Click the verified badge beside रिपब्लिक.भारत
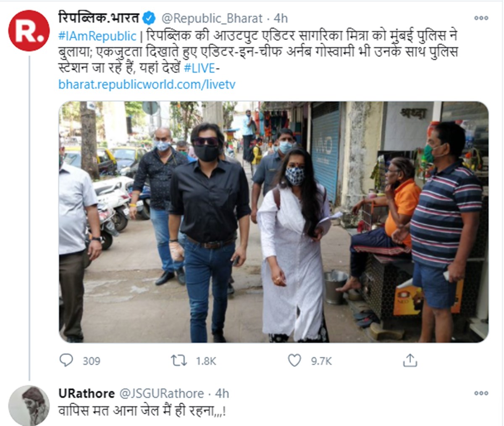The width and height of the screenshot is (504, 426). [x=149, y=18]
